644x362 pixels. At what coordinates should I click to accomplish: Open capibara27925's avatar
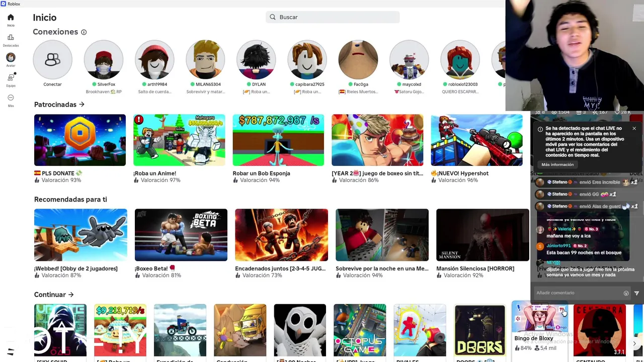click(307, 60)
